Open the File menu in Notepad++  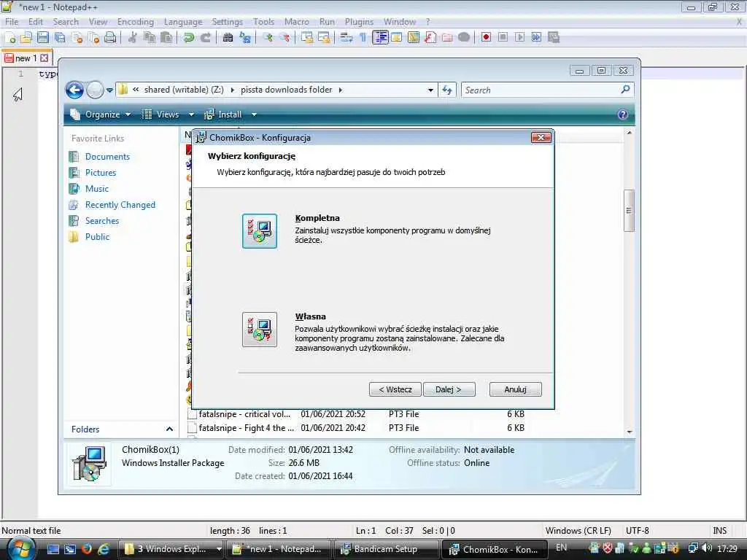tap(12, 22)
